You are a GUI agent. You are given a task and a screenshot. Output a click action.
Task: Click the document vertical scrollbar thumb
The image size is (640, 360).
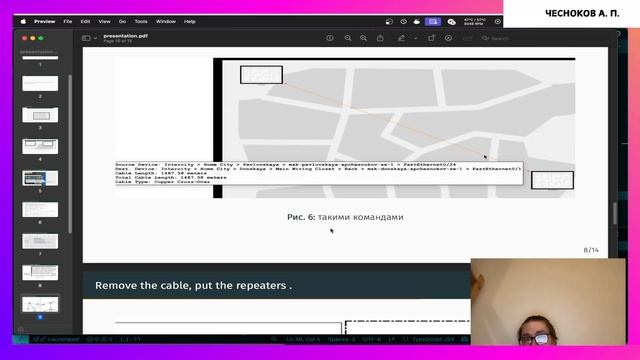coord(615,213)
